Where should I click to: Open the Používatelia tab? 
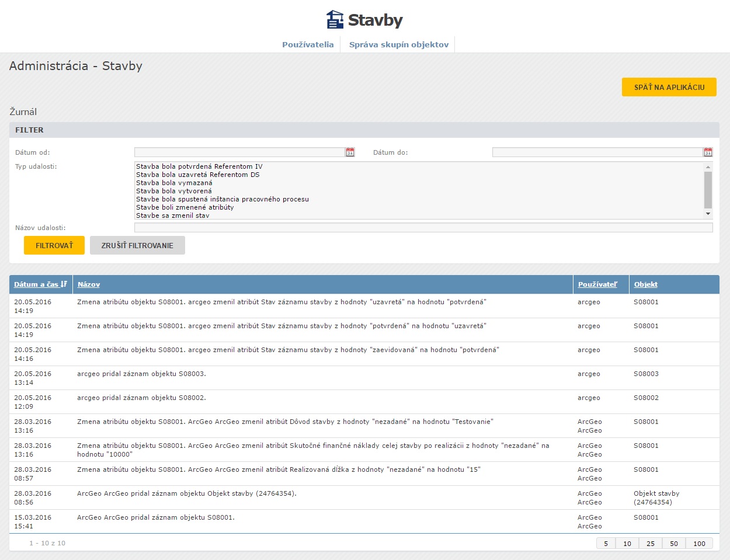coord(308,44)
